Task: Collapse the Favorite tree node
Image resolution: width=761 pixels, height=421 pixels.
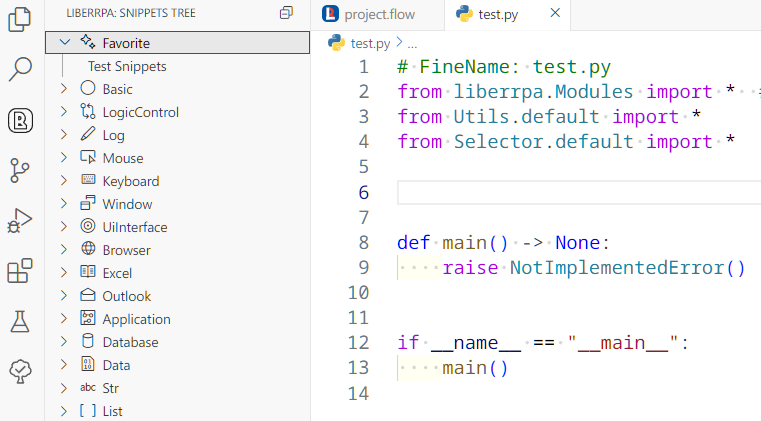Action: [65, 42]
